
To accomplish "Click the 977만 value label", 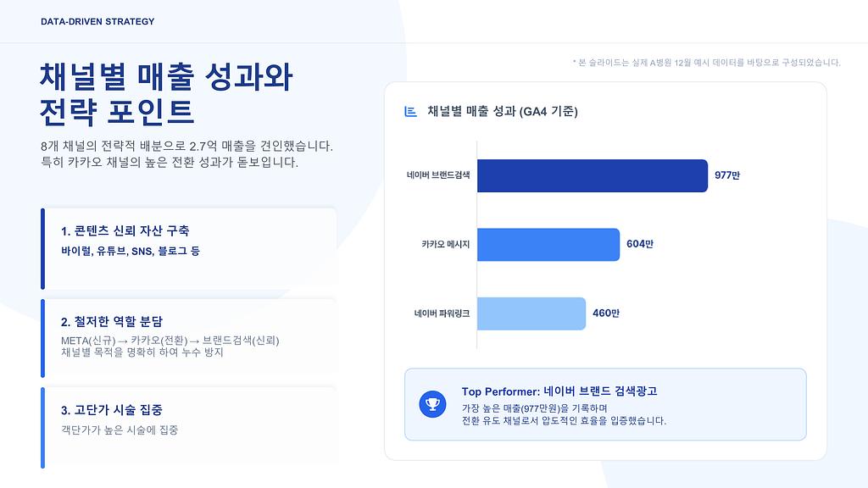I will [x=727, y=175].
